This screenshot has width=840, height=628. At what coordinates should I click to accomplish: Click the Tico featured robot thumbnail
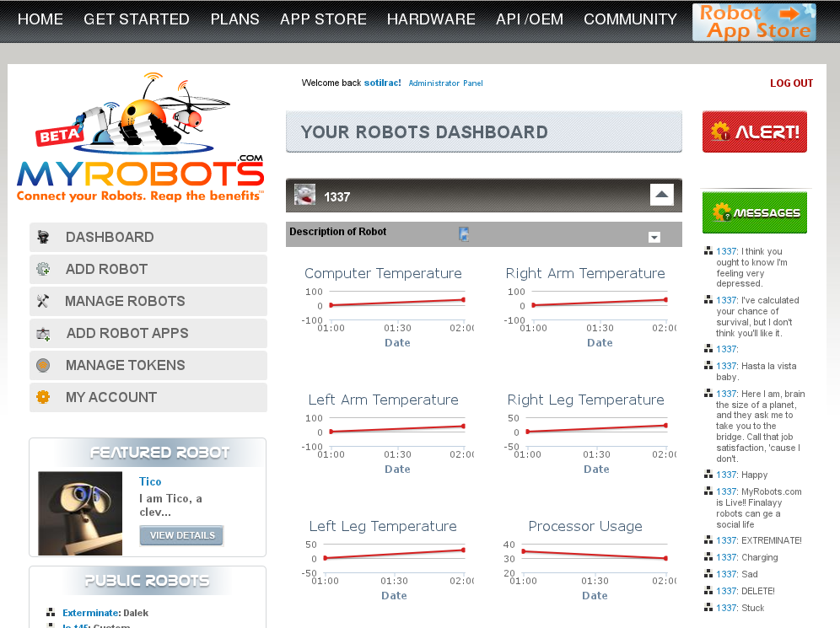pos(80,513)
